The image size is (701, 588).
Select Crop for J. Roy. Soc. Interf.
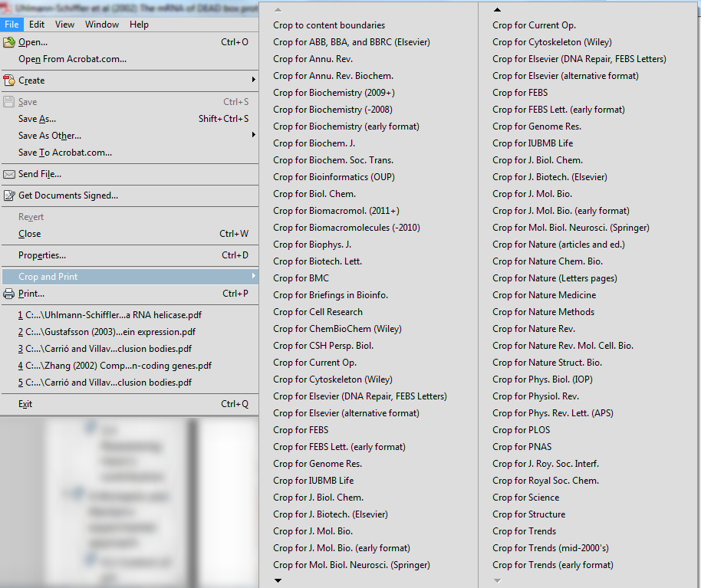click(x=545, y=465)
